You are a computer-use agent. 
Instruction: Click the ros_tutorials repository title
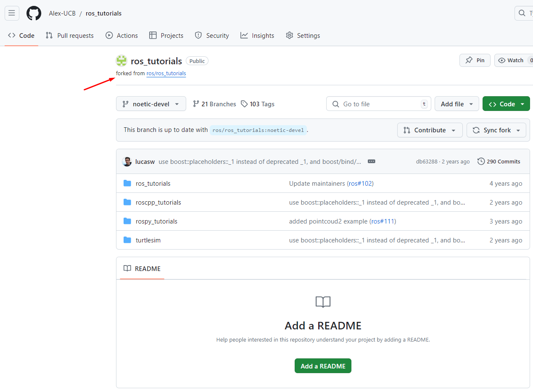point(156,61)
